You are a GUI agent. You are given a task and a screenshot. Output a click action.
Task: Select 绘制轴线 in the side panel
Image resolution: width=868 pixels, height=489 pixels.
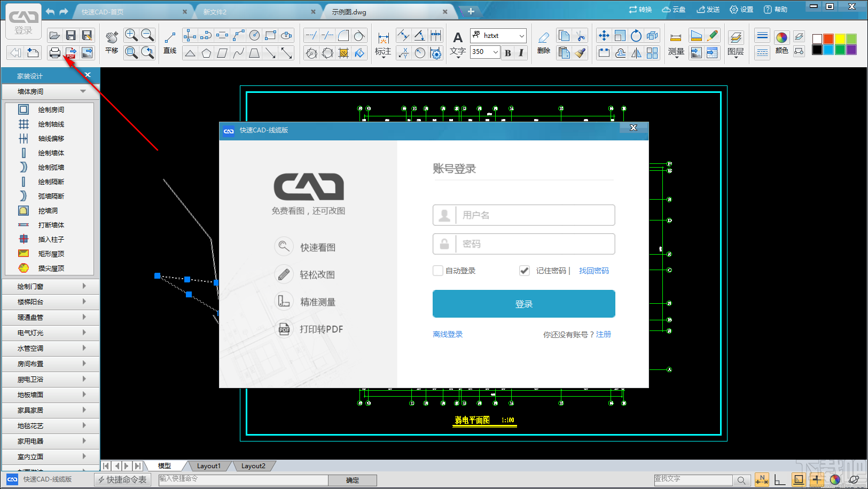(49, 124)
